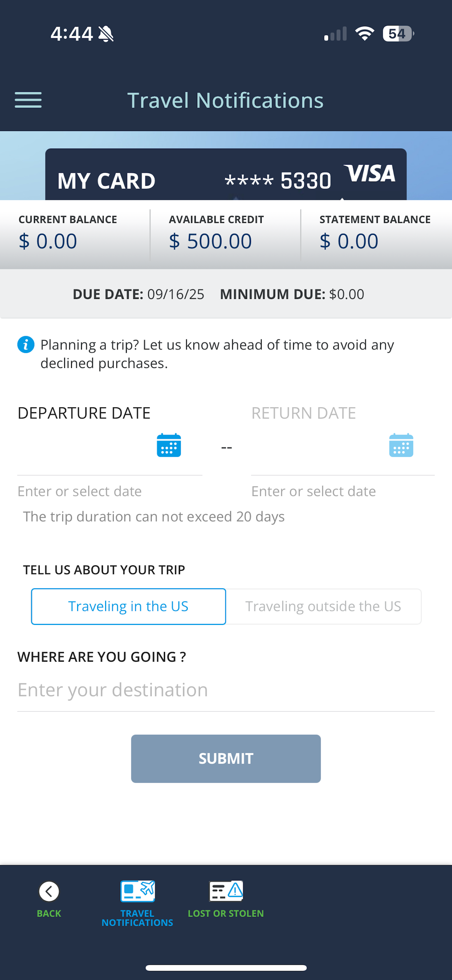Focus the Enter your destination field

(x=226, y=690)
